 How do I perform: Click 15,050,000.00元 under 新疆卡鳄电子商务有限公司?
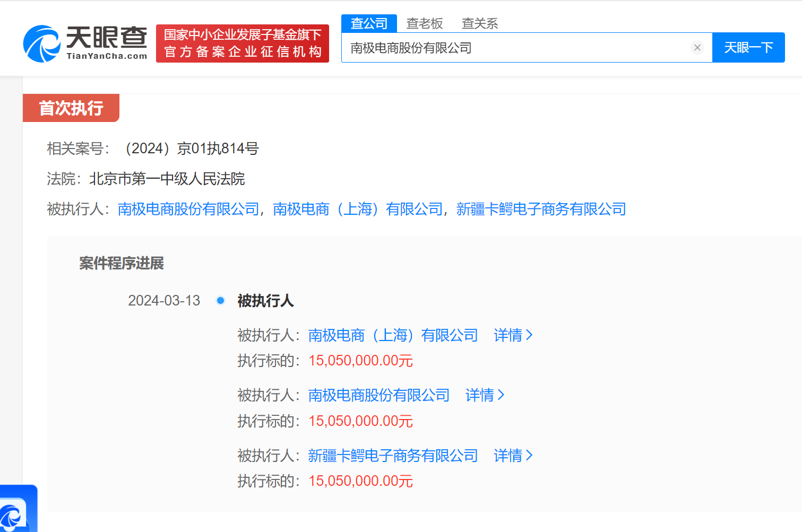[360, 481]
